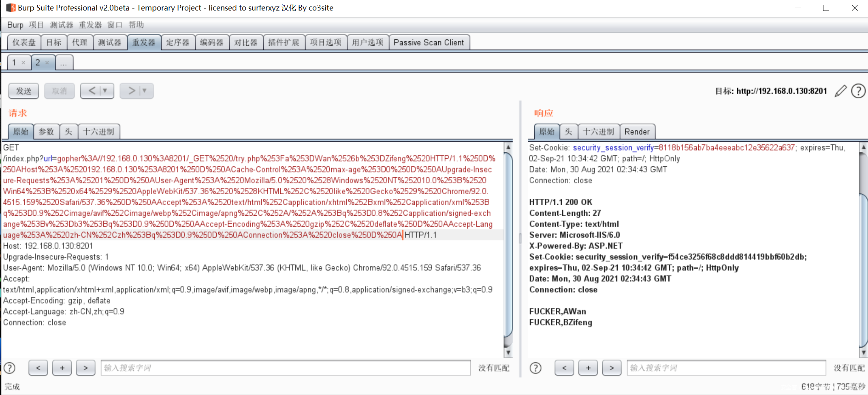
Task: Go to previous response search match
Action: (x=564, y=368)
